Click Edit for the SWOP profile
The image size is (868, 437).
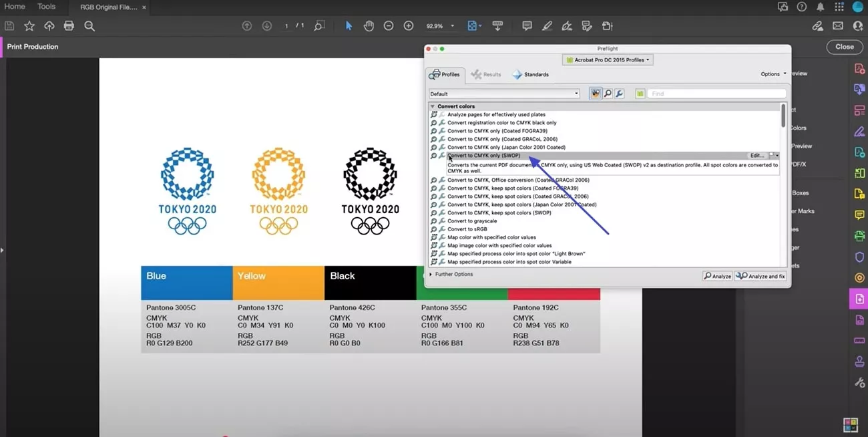pyautogui.click(x=757, y=156)
